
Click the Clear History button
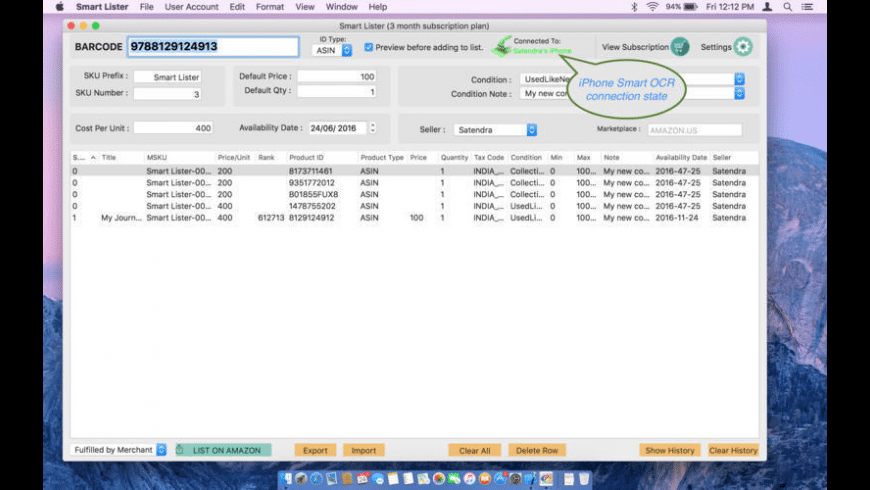(x=733, y=450)
